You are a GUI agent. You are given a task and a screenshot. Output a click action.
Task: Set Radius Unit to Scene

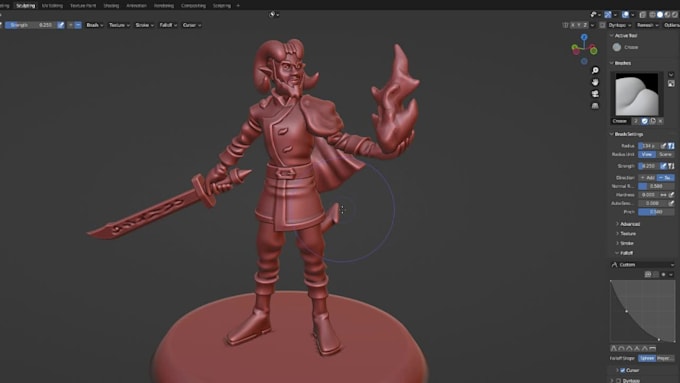[x=665, y=154]
